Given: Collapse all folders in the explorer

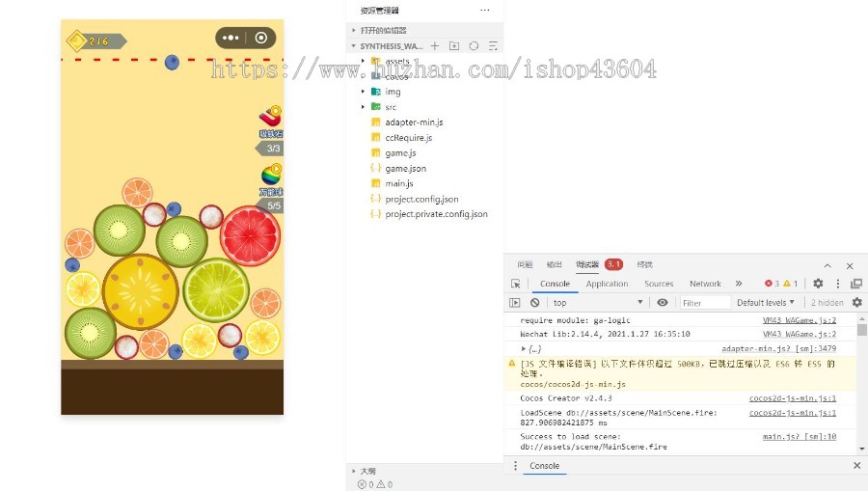Looking at the screenshot, I should (493, 46).
